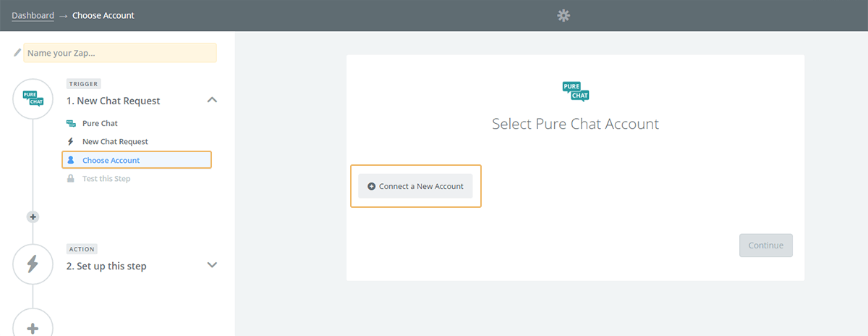Click the padlock icon by Test this Step

point(71,178)
